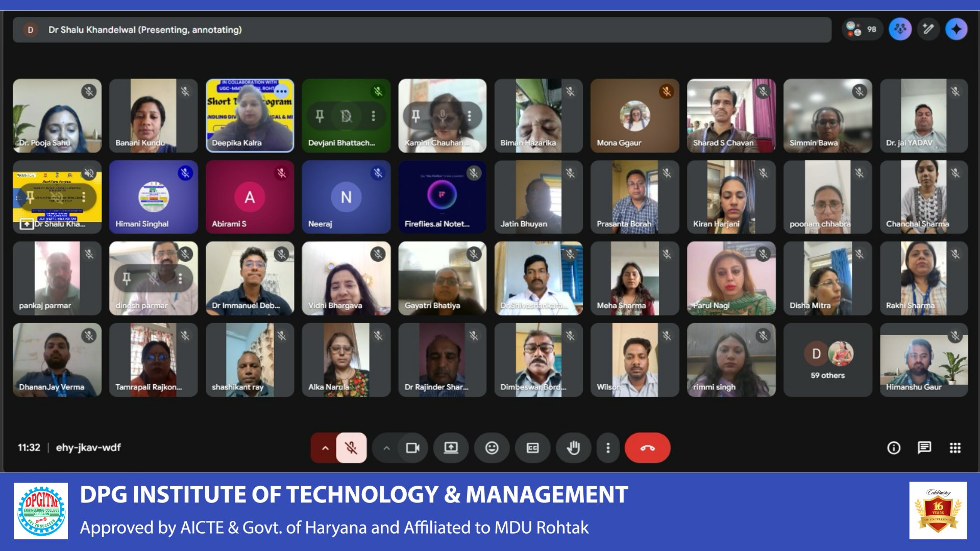The image size is (980, 551).
Task: Toggle the camera on/off button
Action: (x=412, y=448)
